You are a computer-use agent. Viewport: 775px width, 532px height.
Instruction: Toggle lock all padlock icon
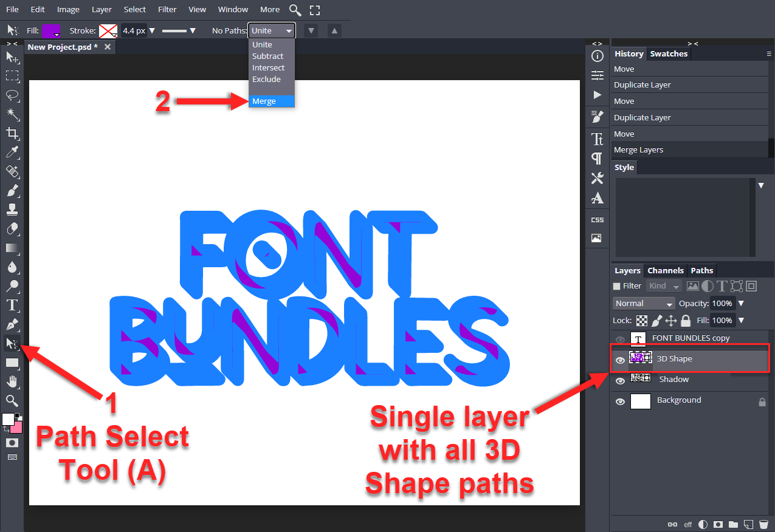[686, 320]
